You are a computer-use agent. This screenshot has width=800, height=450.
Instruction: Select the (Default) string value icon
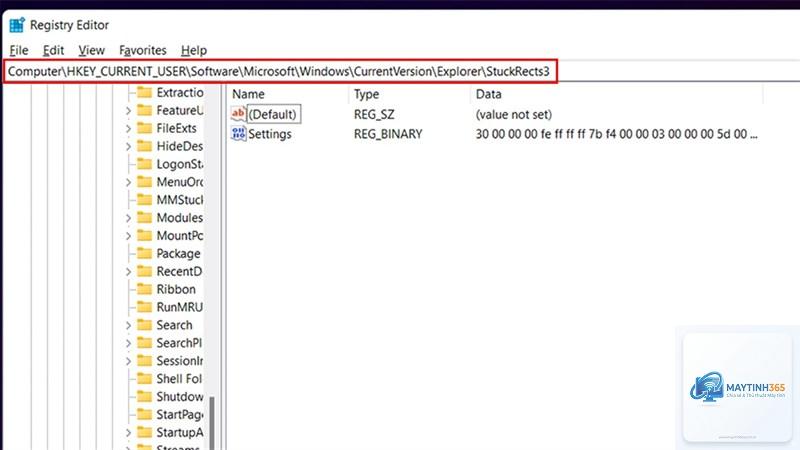[x=238, y=114]
